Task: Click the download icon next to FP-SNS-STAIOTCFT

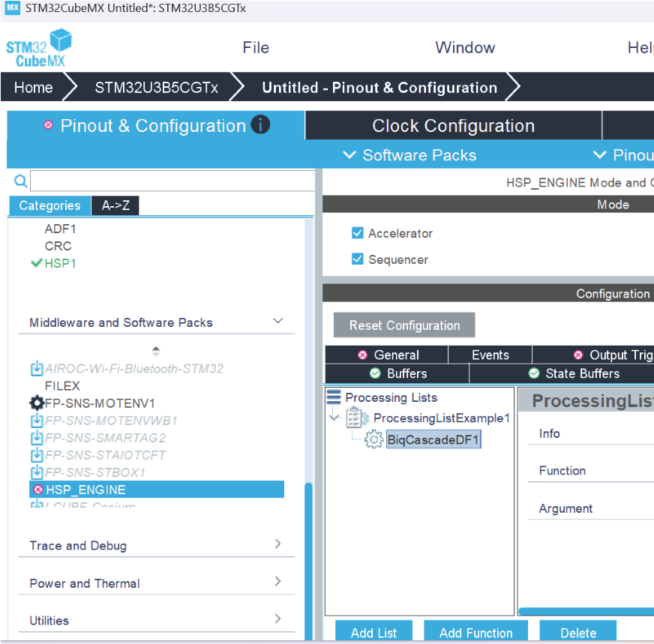Action: 37,455
